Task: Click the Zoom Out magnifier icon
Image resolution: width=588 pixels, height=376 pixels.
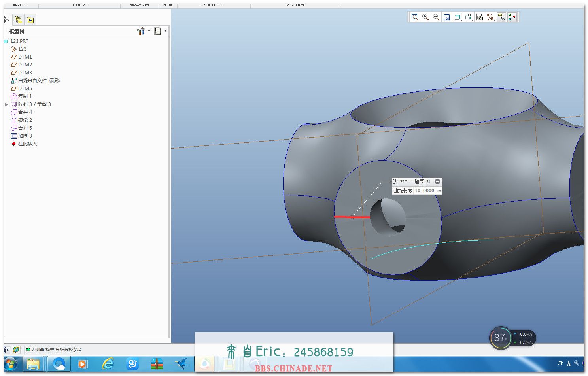Action: coord(436,17)
